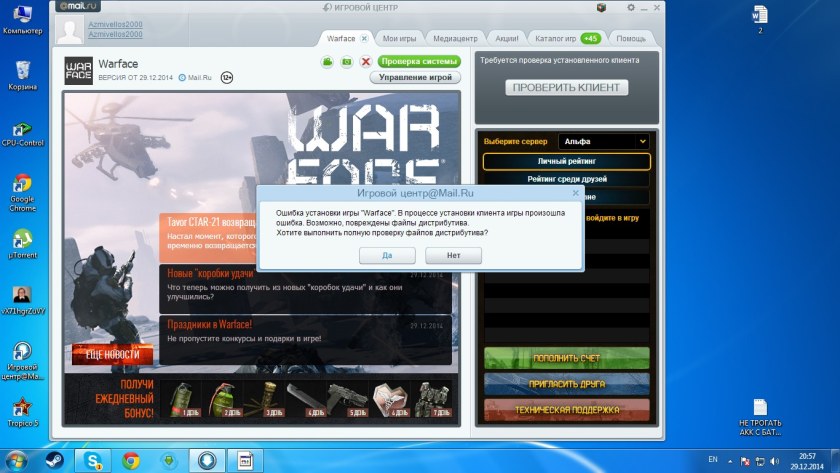Click the volume icon in system tray
Viewport: 840px width, 473px height.
tap(775, 461)
